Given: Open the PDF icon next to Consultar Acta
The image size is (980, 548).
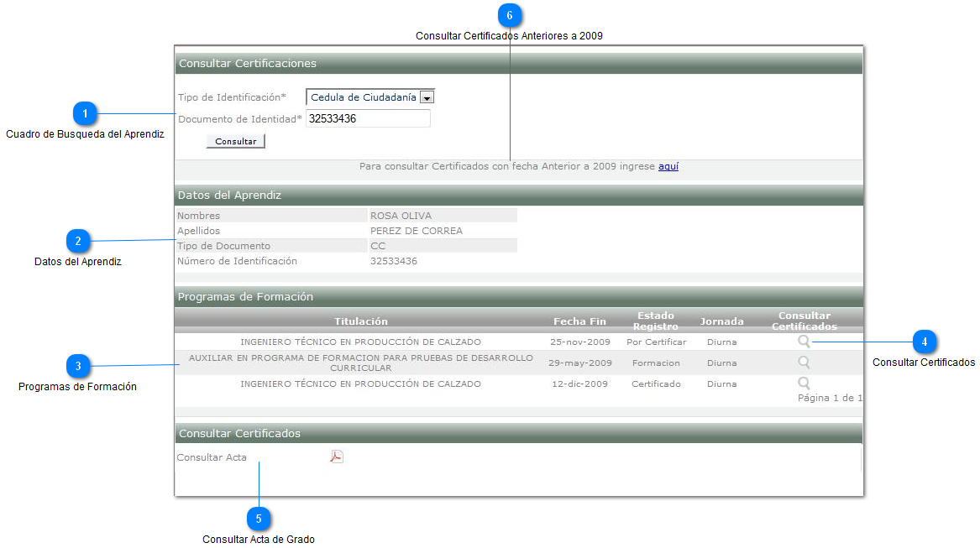Looking at the screenshot, I should [x=335, y=457].
